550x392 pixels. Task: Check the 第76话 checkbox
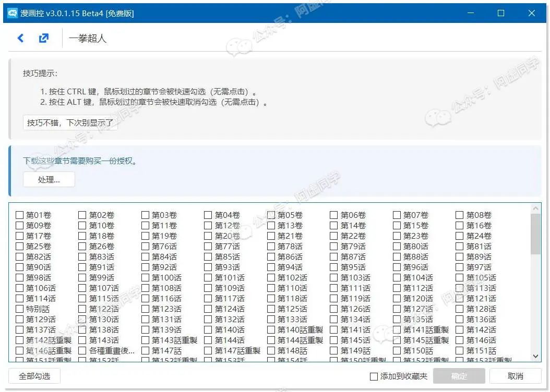pyautogui.click(x=145, y=246)
